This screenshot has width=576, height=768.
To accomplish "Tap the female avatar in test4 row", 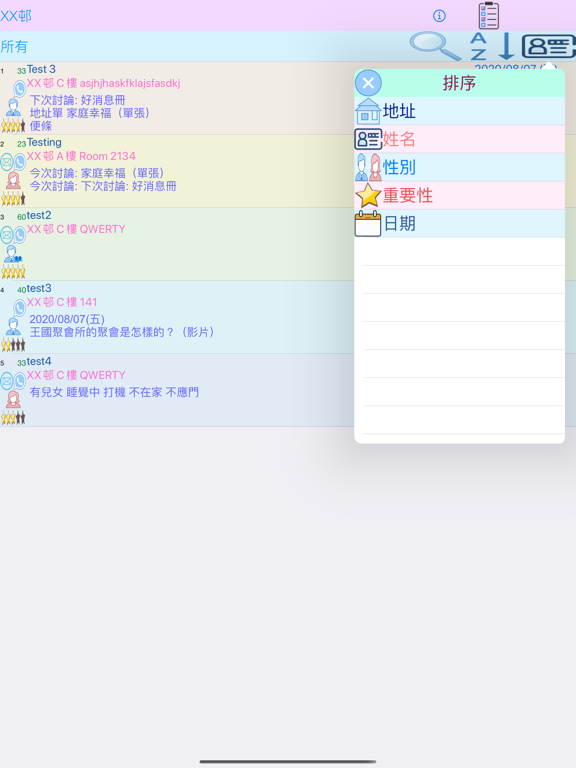I will (x=13, y=399).
